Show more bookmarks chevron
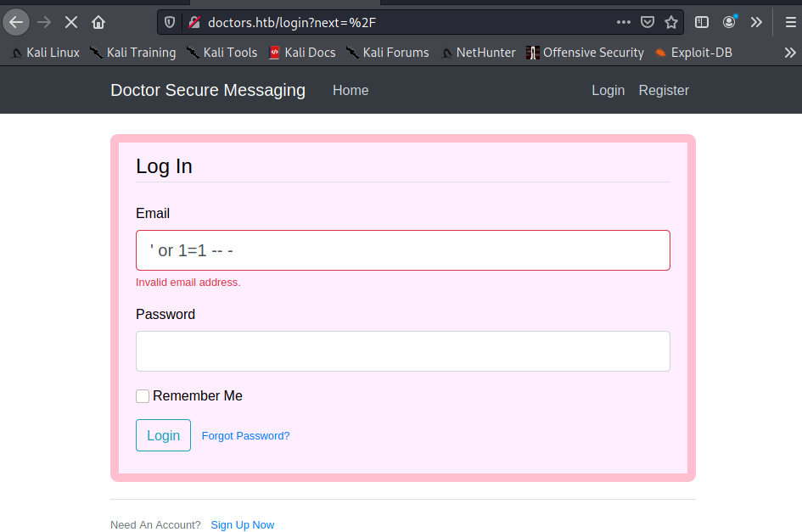The image size is (802, 532). [x=790, y=53]
